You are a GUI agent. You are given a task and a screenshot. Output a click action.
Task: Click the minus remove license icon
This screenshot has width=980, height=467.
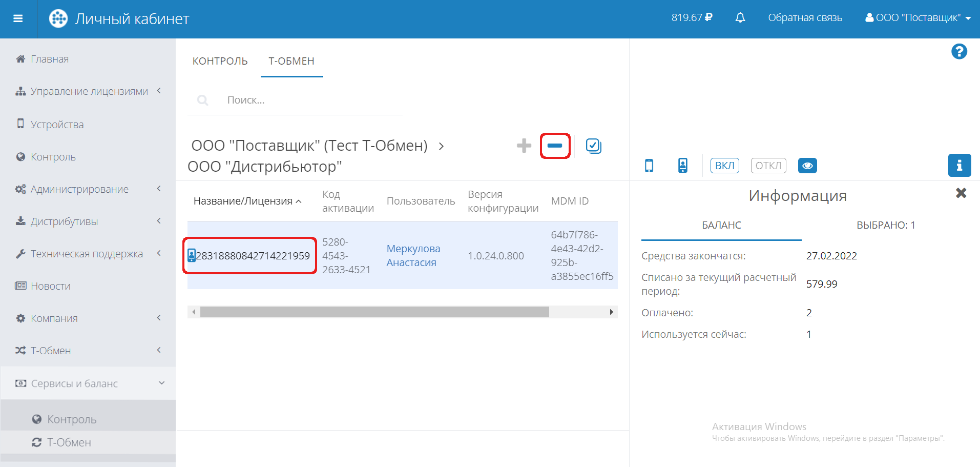(x=555, y=146)
